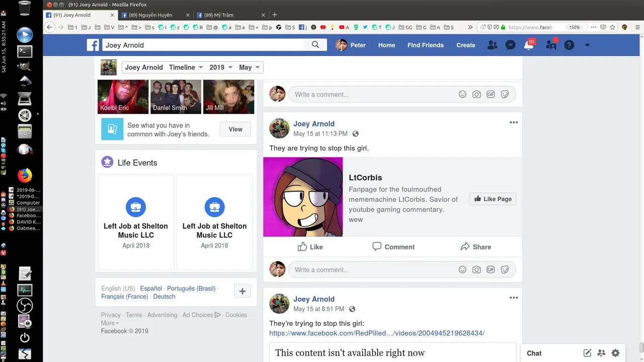Screen dimensions: 644x362
Task: Open Find Friends in header
Action: tap(426, 45)
